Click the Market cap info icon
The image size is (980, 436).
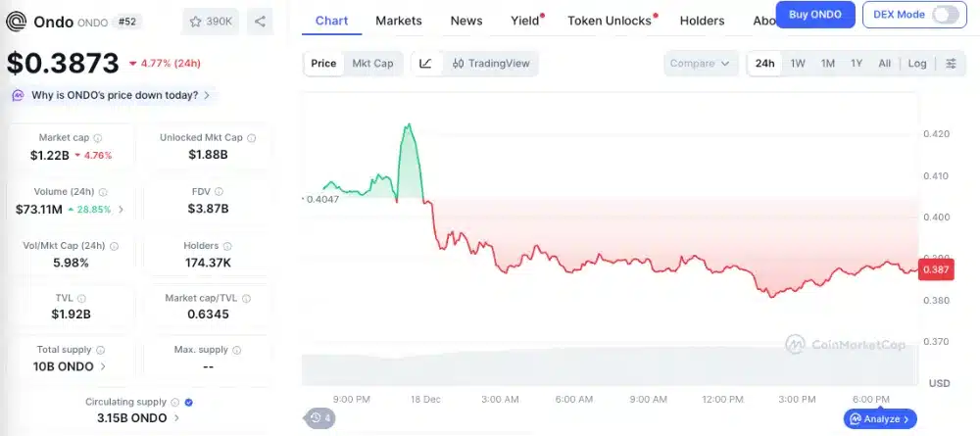click(98, 138)
